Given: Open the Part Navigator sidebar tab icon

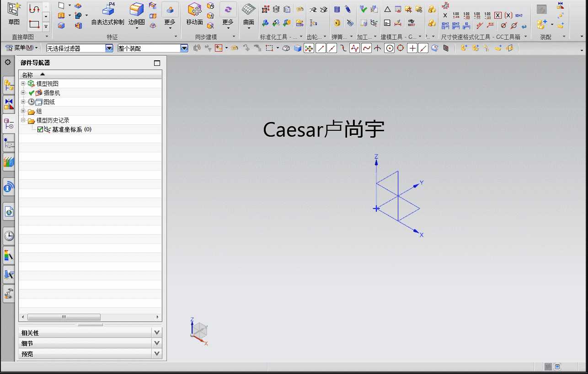Looking at the screenshot, I should pyautogui.click(x=9, y=123).
